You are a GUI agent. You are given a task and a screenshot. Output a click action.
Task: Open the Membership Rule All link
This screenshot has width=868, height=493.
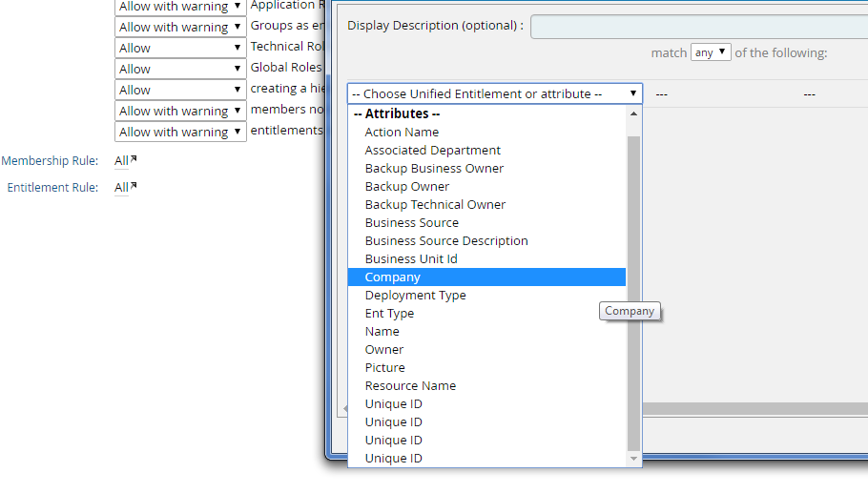pos(125,161)
